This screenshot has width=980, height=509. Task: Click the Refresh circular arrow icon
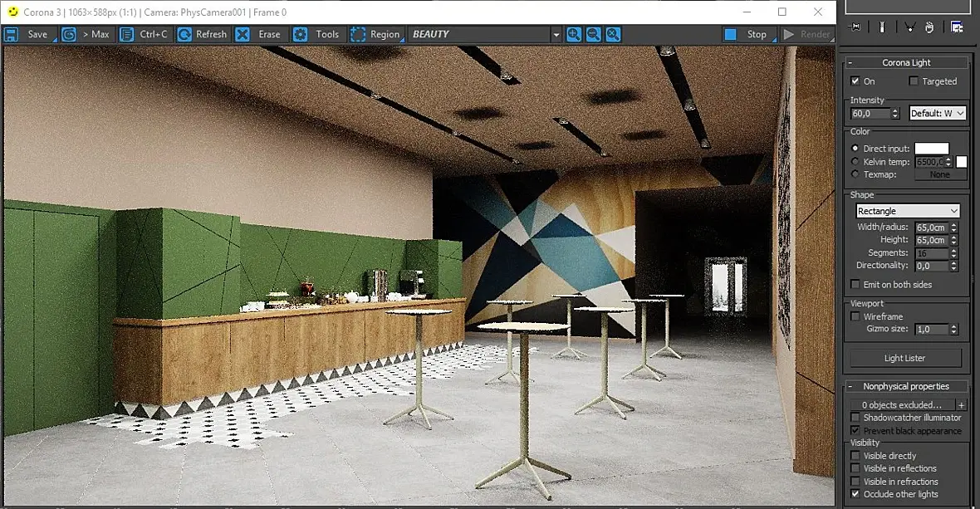tap(184, 34)
